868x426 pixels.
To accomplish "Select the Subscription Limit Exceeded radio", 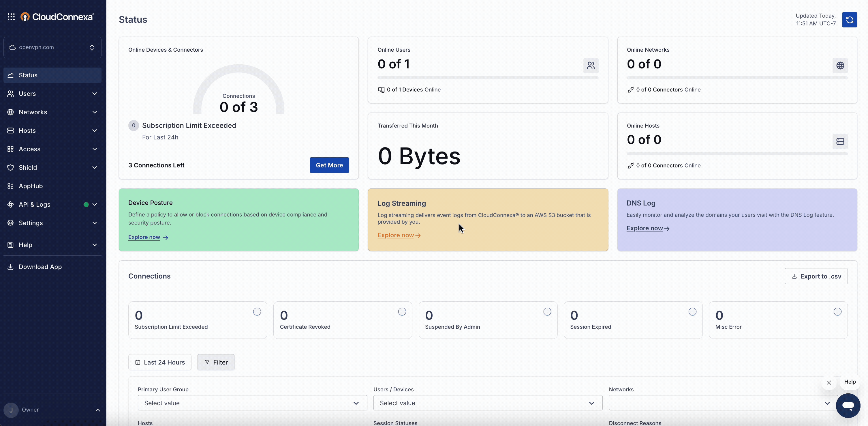I will (257, 312).
